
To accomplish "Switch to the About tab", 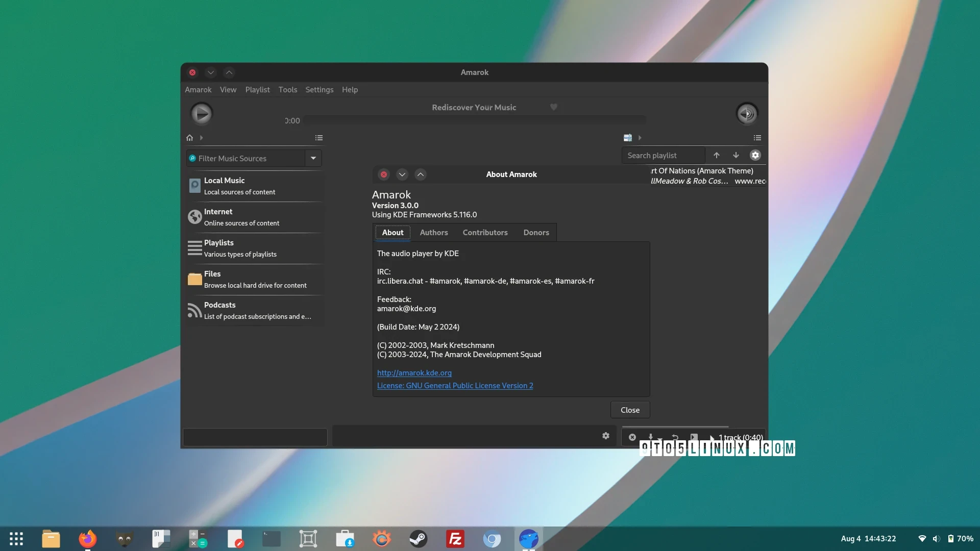I will pos(393,232).
